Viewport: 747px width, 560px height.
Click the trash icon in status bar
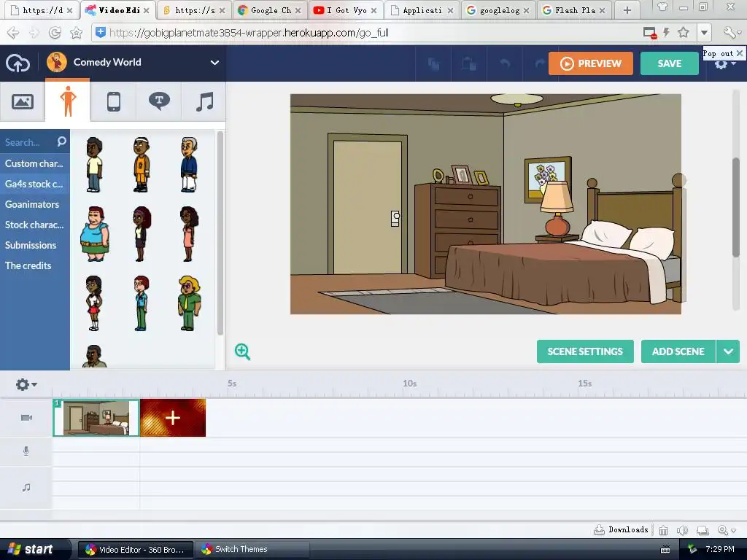point(663,530)
